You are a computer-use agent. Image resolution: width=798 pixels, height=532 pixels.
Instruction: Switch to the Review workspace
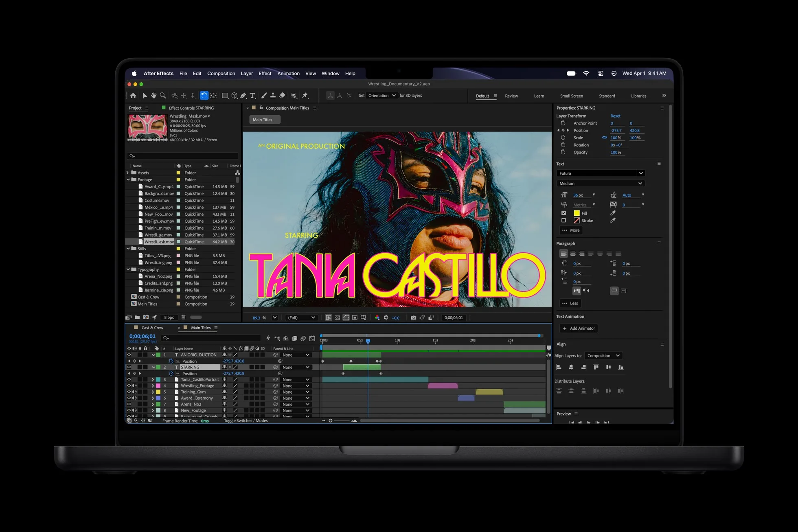(511, 96)
